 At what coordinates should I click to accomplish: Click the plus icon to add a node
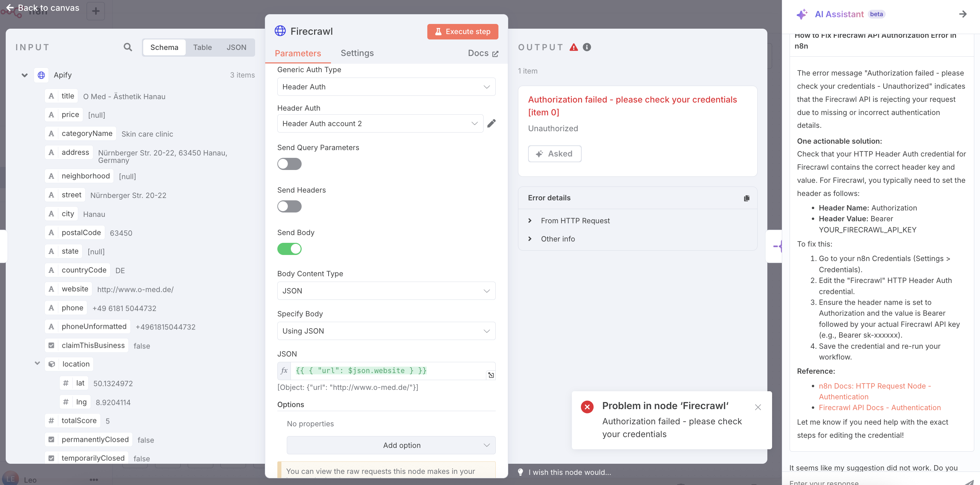click(95, 11)
